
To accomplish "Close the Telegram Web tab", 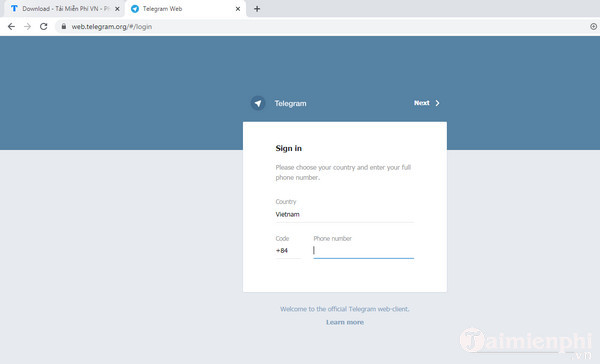I will tap(238, 9).
